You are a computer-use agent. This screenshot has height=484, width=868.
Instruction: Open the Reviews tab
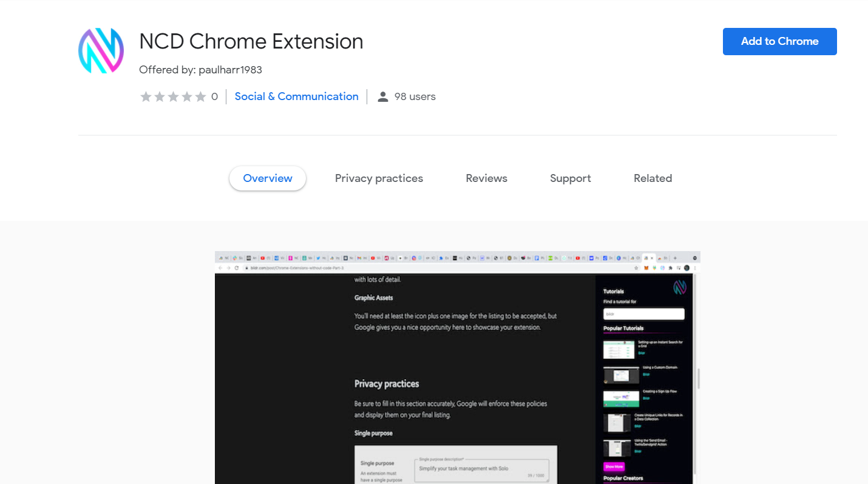coord(486,178)
